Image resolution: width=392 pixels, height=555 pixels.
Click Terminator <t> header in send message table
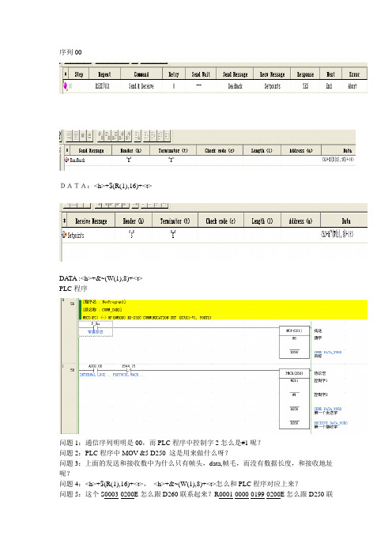tap(173, 150)
